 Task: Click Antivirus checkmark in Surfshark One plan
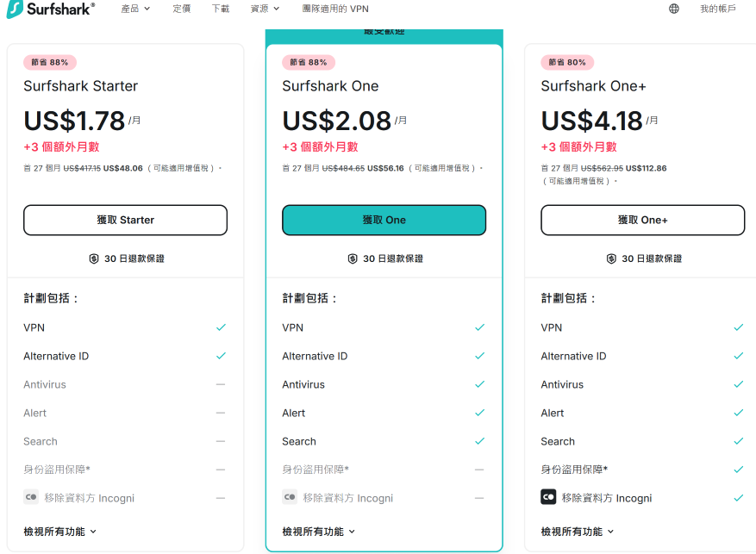pyautogui.click(x=480, y=384)
